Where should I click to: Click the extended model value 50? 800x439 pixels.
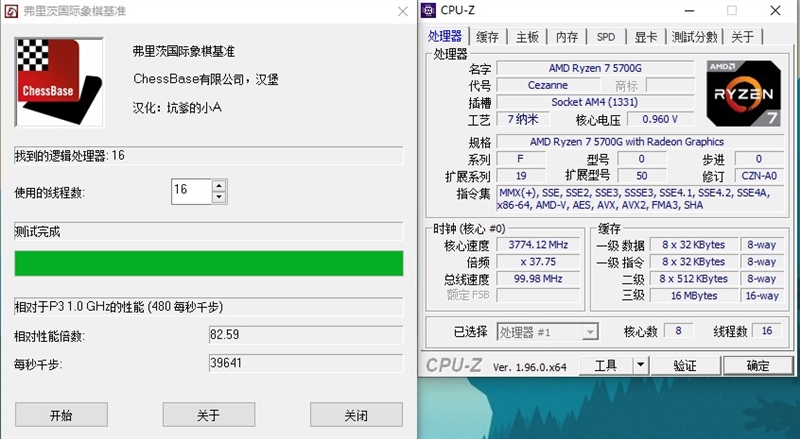pos(642,176)
